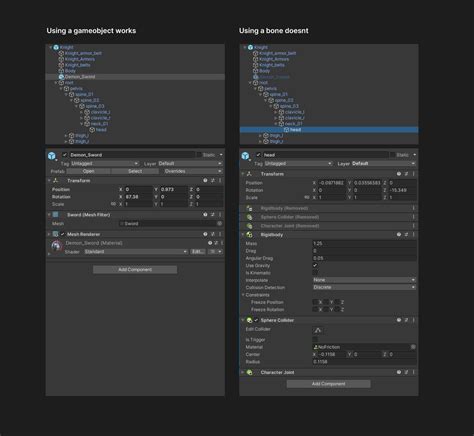Image resolution: width=474 pixels, height=436 pixels.
Task: Open three-dot menu of the active Rigidbody
Action: point(414,235)
